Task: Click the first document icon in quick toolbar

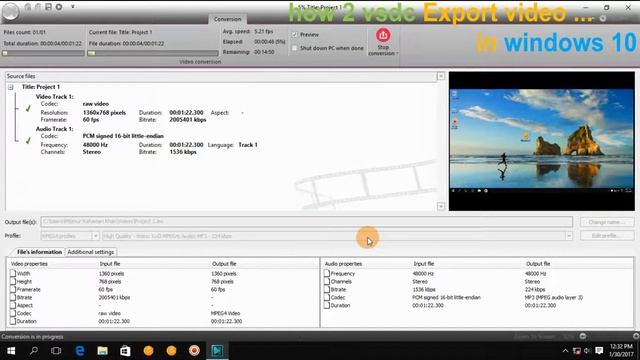Action: pyautogui.click(x=28, y=7)
